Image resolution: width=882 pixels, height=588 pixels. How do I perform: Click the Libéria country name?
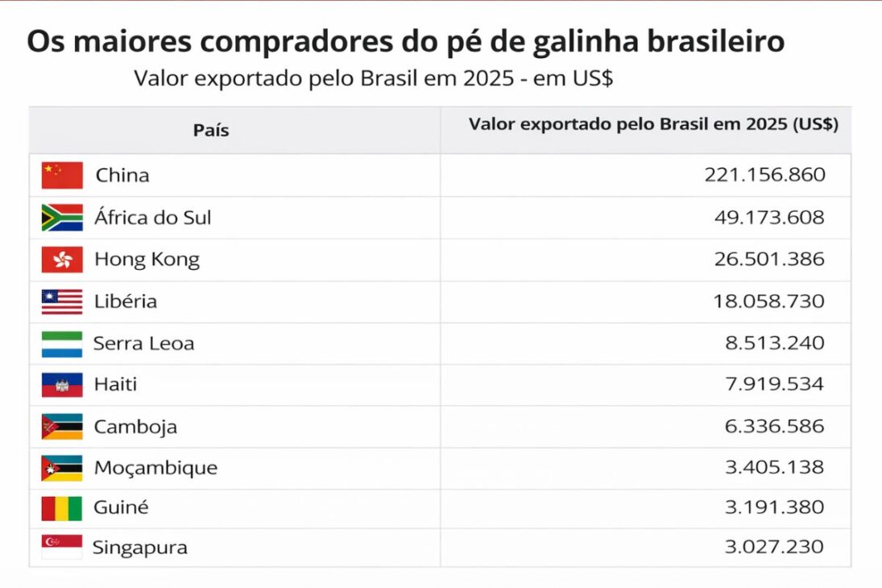click(x=126, y=301)
